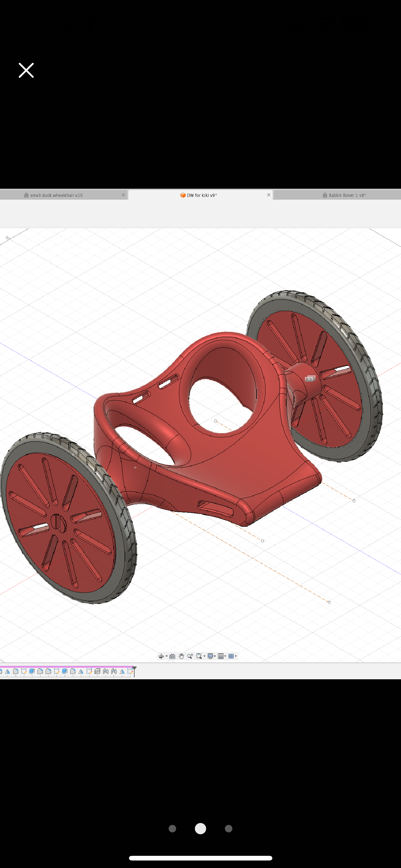
Task: Activate the Pan hand tool
Action: pos(181,656)
